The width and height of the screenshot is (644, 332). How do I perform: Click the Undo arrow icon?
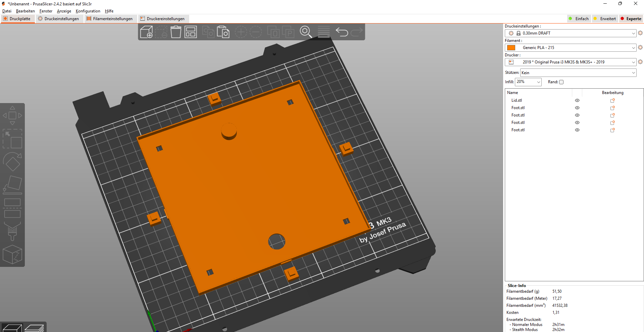342,32
